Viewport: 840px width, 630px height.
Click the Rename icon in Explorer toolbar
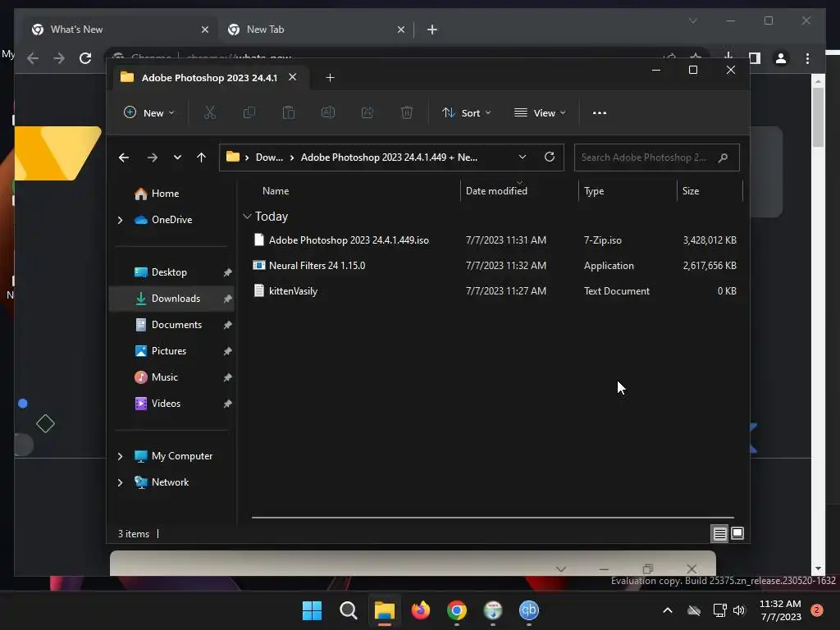point(328,112)
